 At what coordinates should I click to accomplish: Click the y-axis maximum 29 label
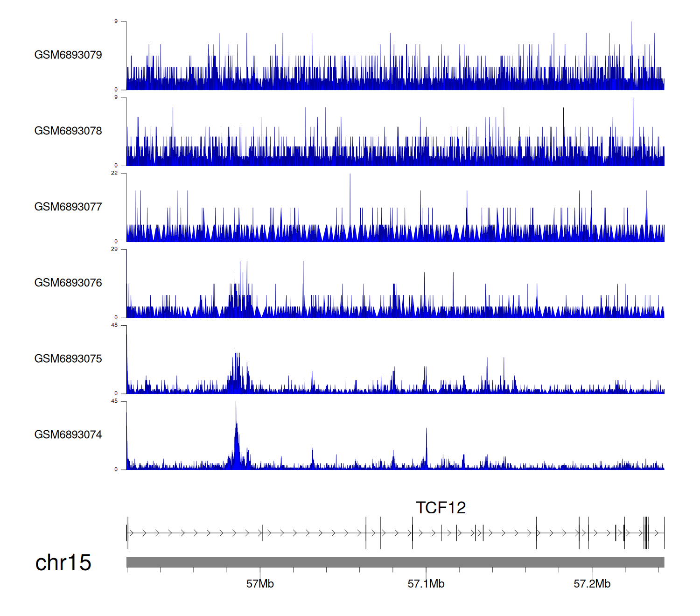click(114, 249)
